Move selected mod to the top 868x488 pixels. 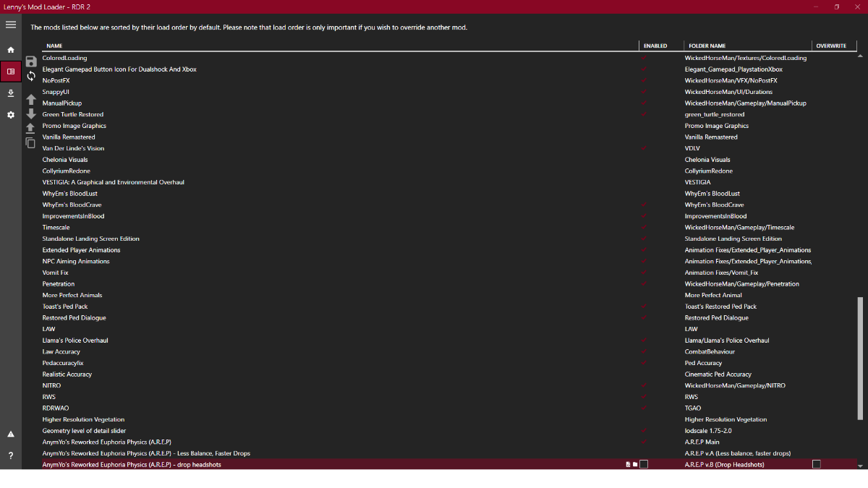click(31, 128)
